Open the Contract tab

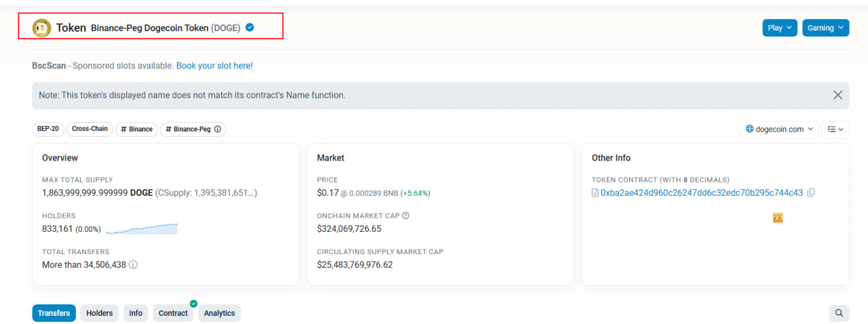coord(173,312)
